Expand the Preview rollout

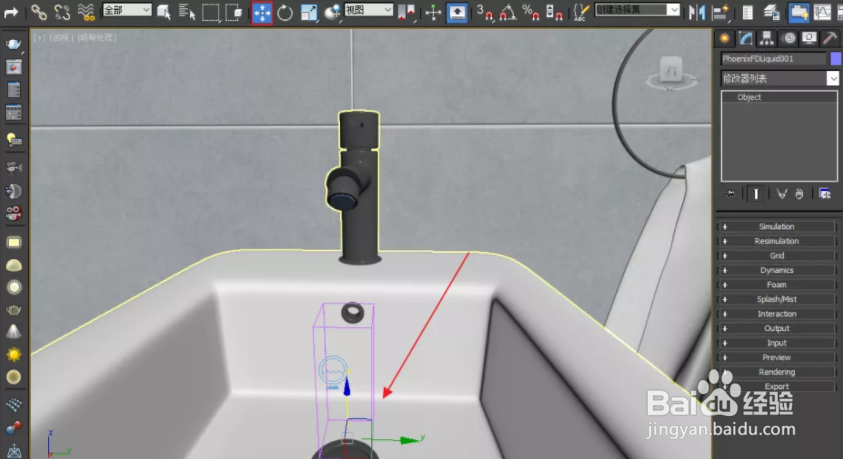[777, 357]
